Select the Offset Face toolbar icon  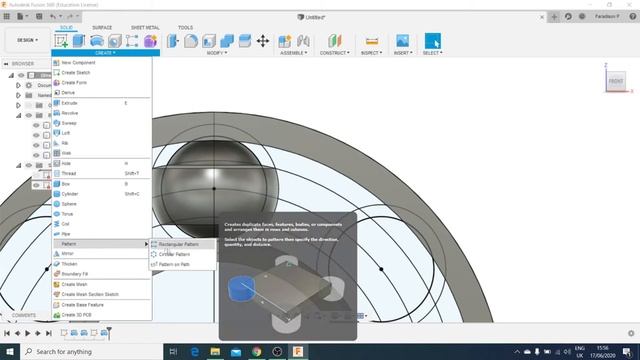(245, 41)
